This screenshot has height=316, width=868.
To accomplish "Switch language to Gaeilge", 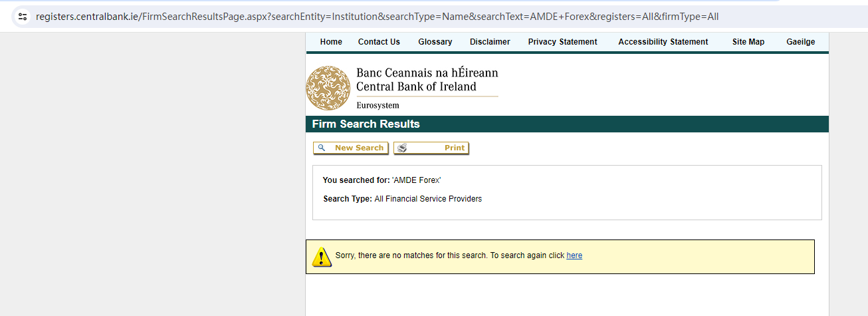I will point(800,42).
